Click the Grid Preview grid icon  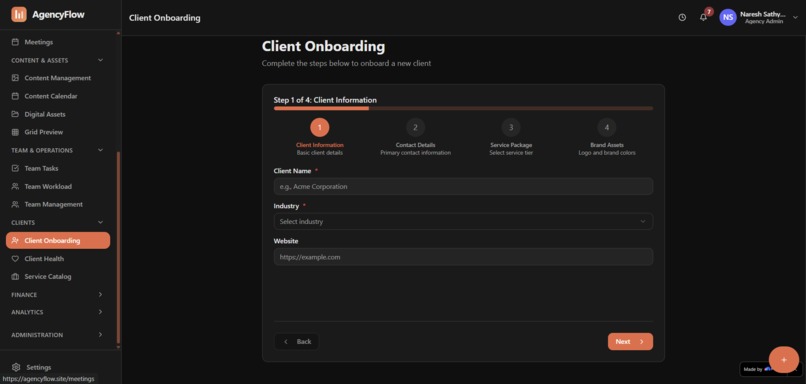(15, 132)
